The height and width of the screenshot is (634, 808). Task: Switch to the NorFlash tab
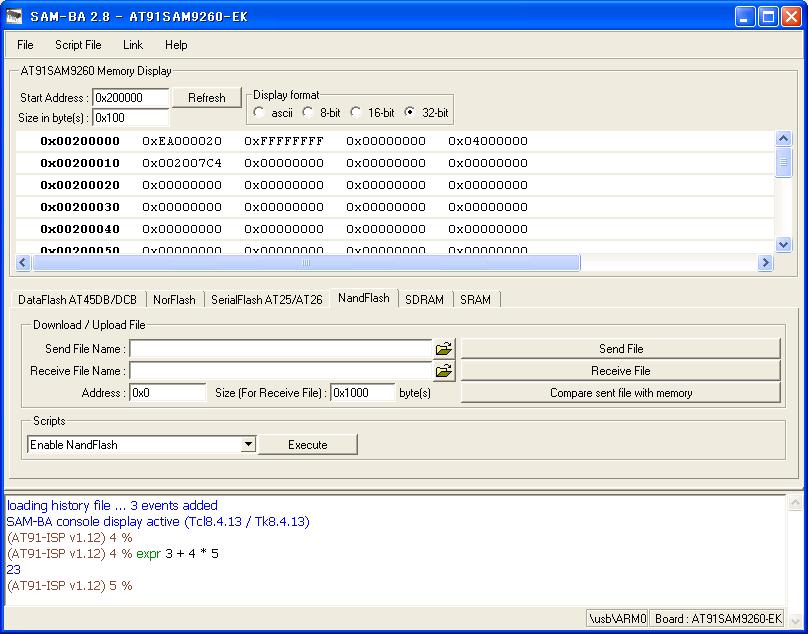[x=174, y=299]
